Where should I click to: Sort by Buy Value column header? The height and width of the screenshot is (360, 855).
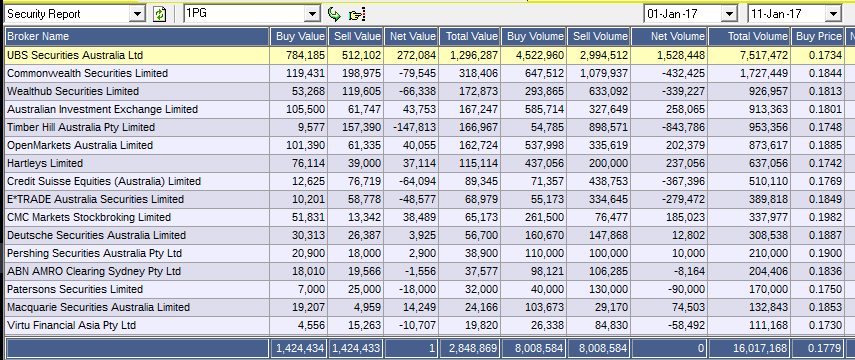pos(299,37)
